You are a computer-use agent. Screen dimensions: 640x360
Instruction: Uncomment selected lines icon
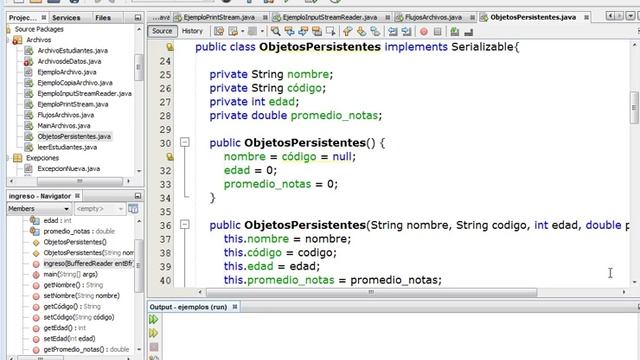468,31
